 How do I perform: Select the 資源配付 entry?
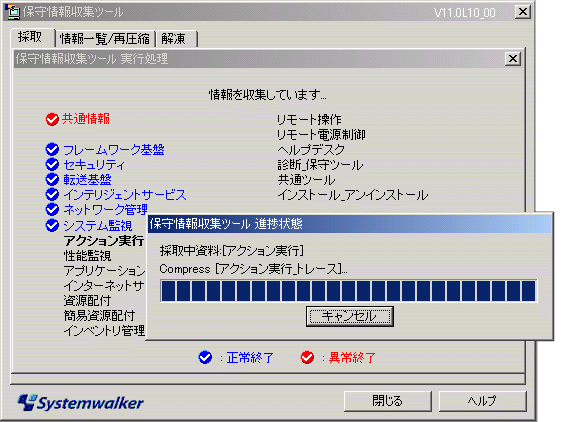pyautogui.click(x=87, y=301)
